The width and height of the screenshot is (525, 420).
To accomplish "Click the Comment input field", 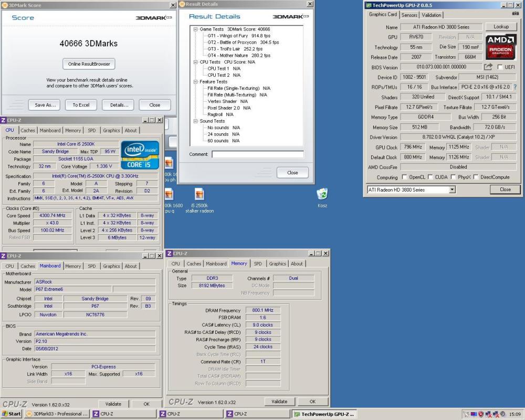I will [x=257, y=154].
